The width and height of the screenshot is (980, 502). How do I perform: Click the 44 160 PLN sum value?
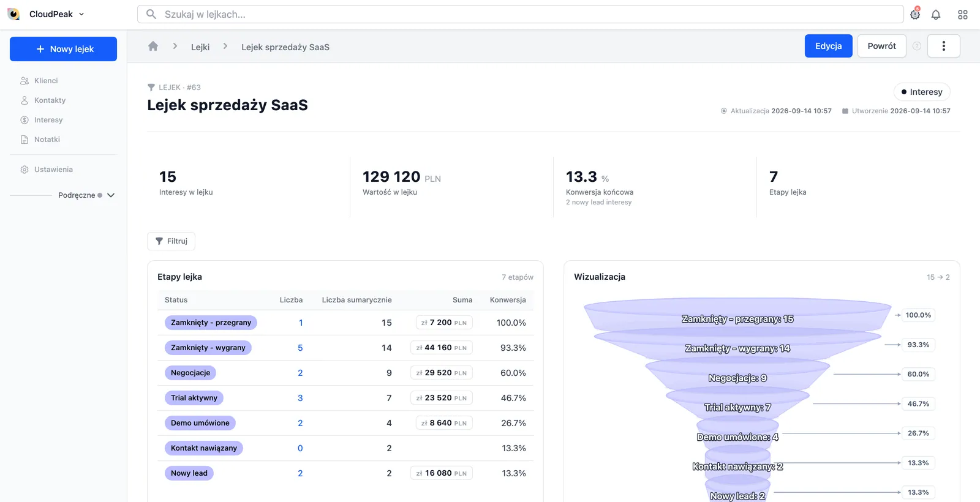pos(442,348)
